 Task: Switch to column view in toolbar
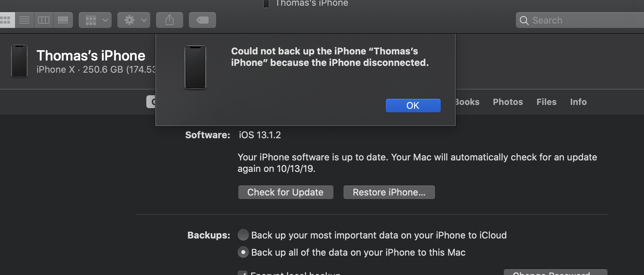coord(44,20)
